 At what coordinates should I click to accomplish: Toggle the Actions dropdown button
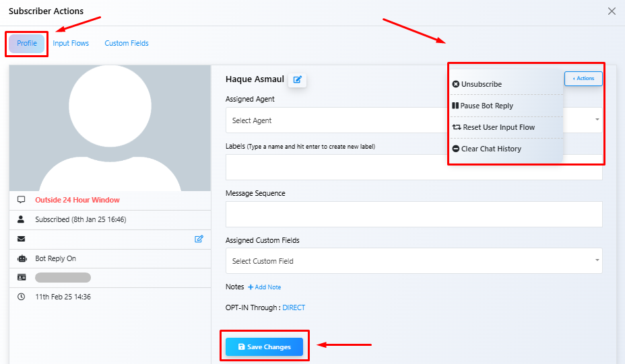coord(583,79)
